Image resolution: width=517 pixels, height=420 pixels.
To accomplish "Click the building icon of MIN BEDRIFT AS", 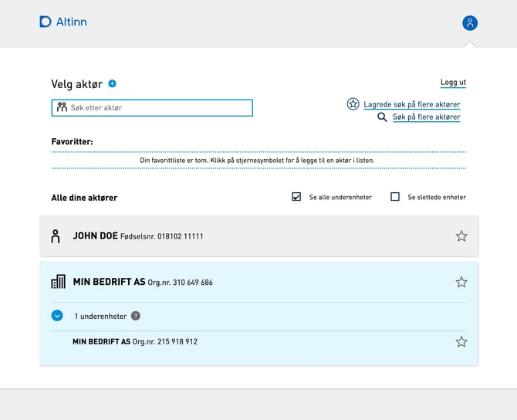I will pyautogui.click(x=58, y=282).
